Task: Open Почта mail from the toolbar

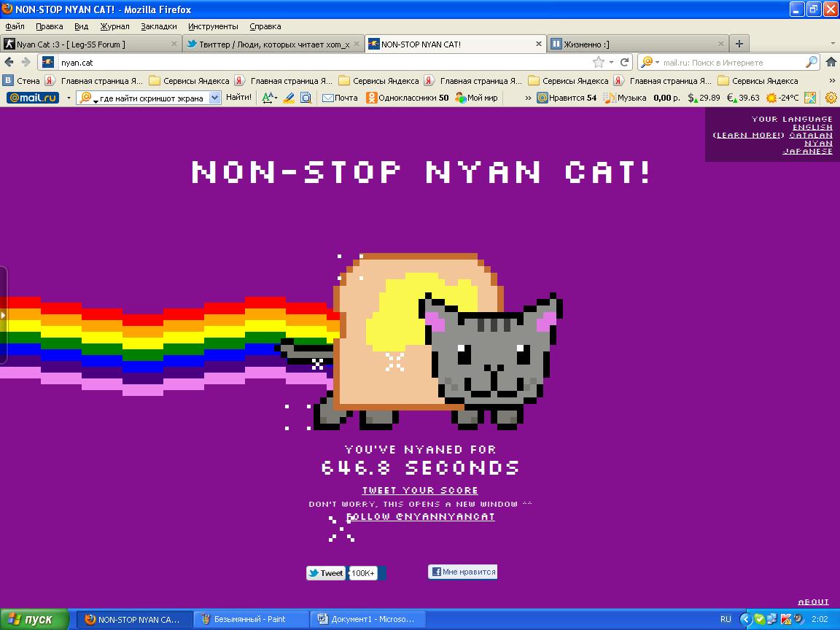Action: (341, 98)
